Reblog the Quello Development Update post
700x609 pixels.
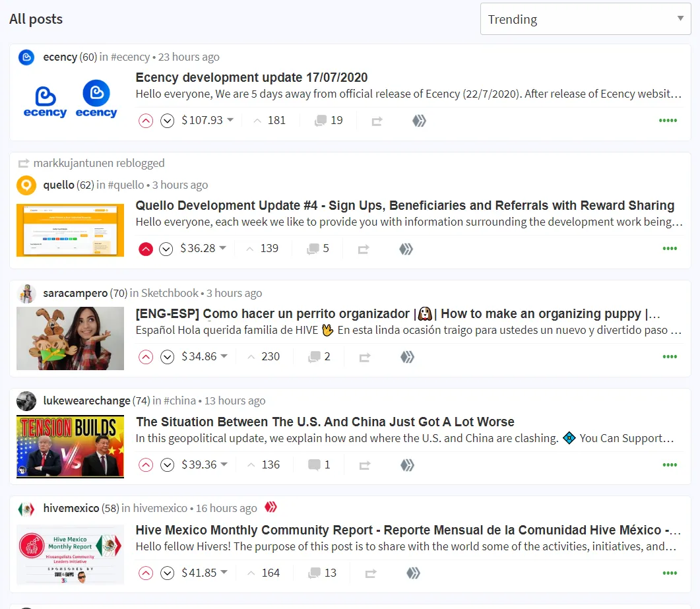(x=364, y=249)
